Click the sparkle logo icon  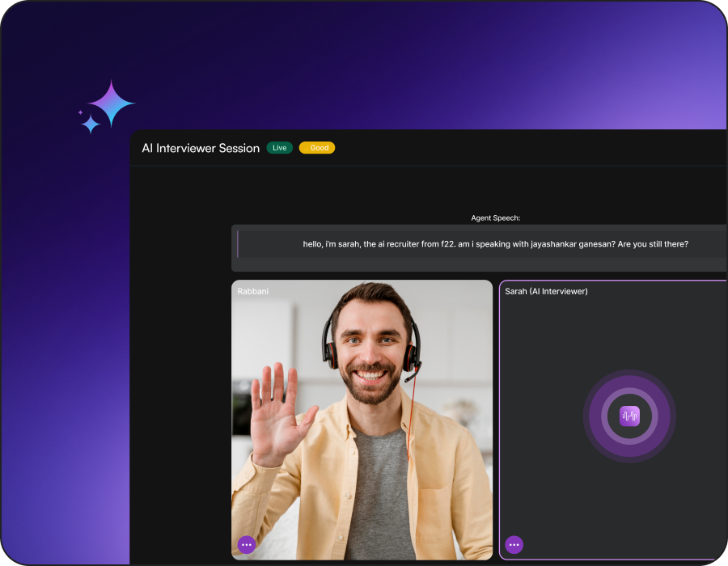click(111, 103)
